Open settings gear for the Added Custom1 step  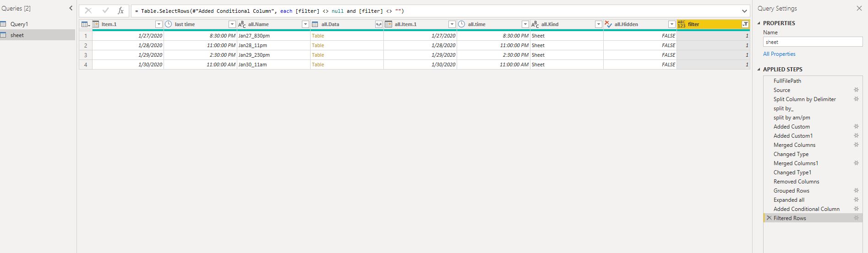tap(856, 136)
